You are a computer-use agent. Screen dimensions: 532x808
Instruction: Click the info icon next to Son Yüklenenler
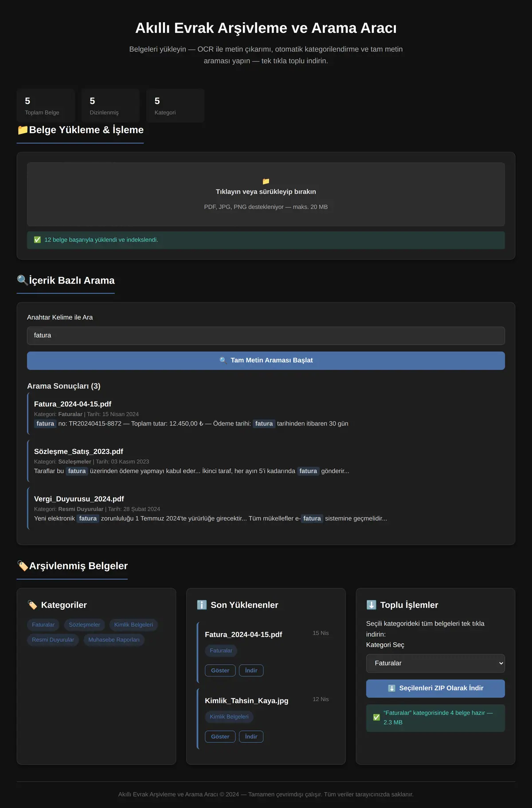202,605
